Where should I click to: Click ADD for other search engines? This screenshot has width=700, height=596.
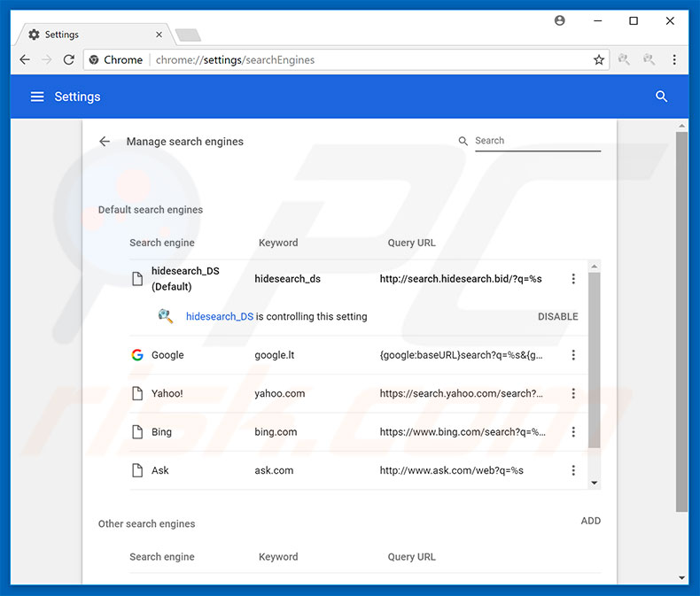(591, 521)
